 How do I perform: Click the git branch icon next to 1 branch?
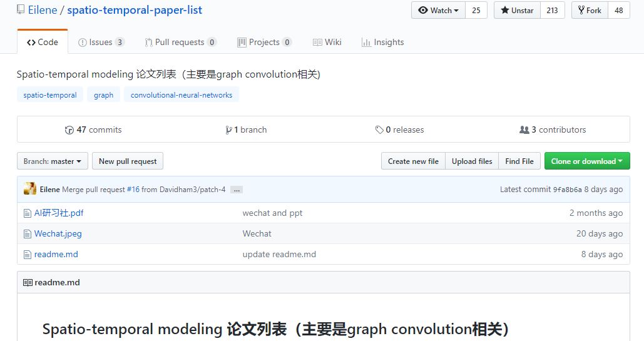228,130
